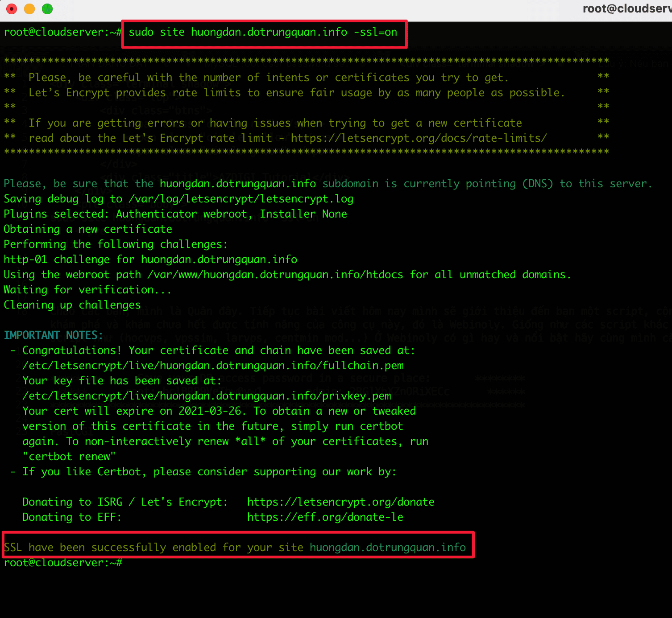672x618 pixels.
Task: Maximize the terminal with green button
Action: click(47, 9)
